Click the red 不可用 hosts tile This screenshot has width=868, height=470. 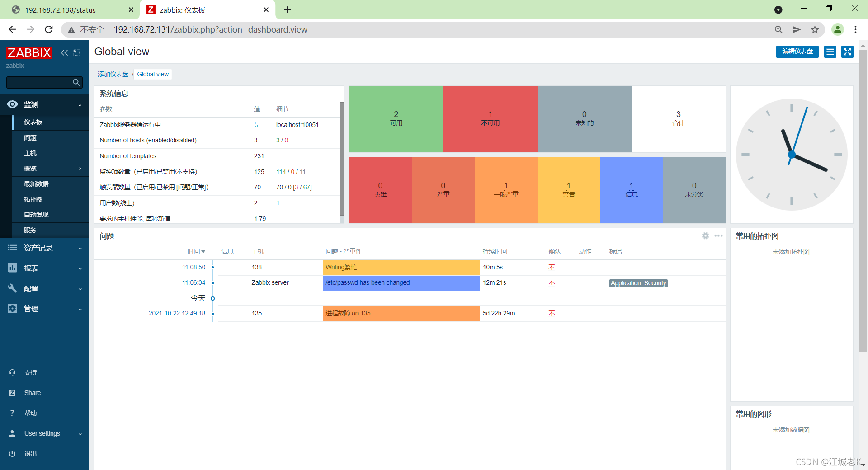click(x=490, y=119)
